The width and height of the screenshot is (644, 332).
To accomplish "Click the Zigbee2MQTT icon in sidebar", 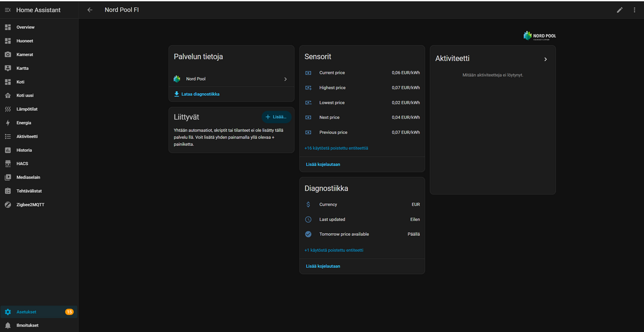I will tap(8, 204).
